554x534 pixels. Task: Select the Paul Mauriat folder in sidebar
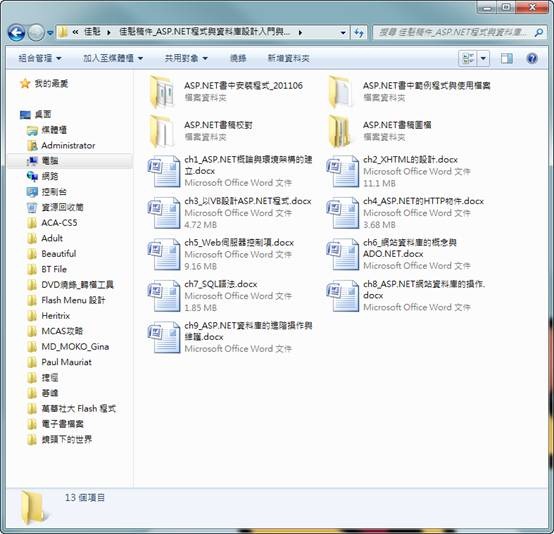59,362
